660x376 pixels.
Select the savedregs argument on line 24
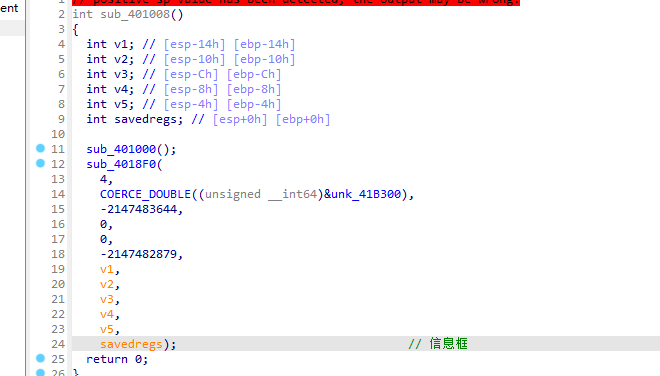click(131, 344)
